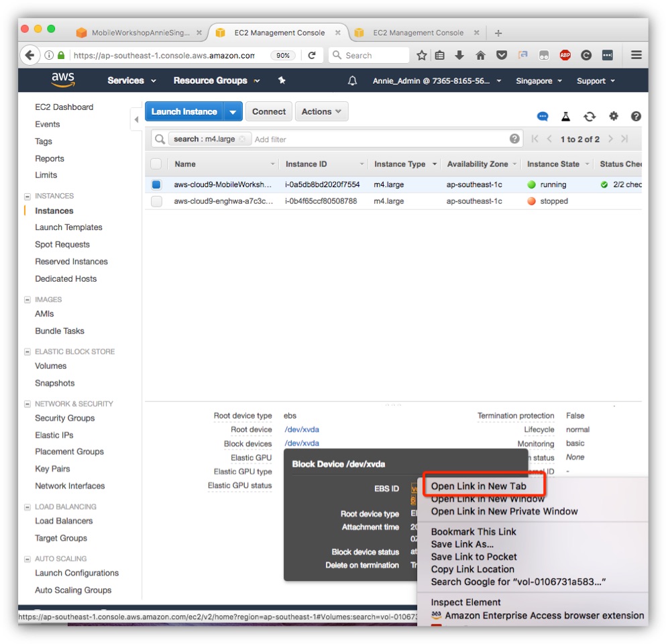This screenshot has width=666, height=644.
Task: Click the Pocket toolbar icon
Action: tap(502, 55)
